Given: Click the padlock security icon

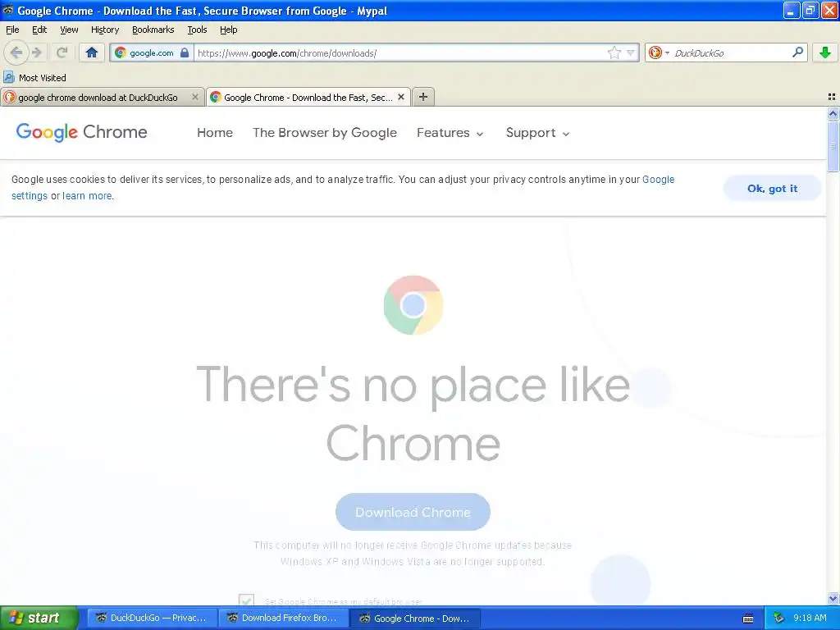Looking at the screenshot, I should (185, 52).
